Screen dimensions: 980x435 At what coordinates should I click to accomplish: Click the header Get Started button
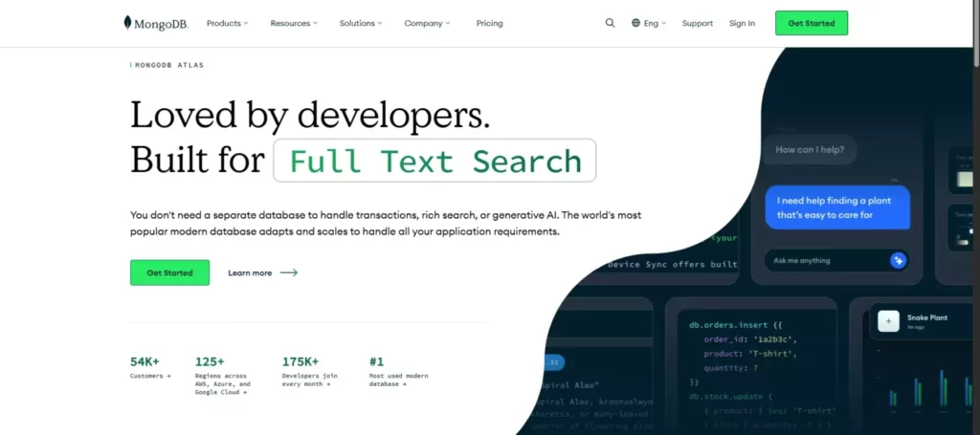coord(812,23)
